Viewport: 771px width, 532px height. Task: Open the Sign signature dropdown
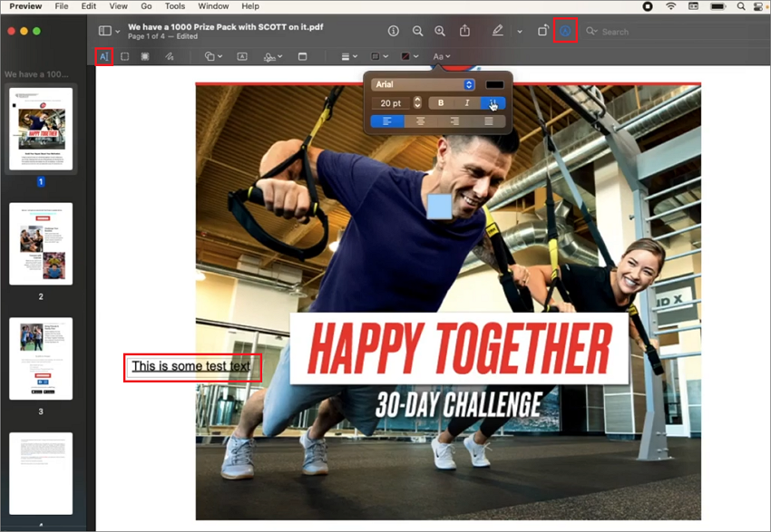point(273,57)
